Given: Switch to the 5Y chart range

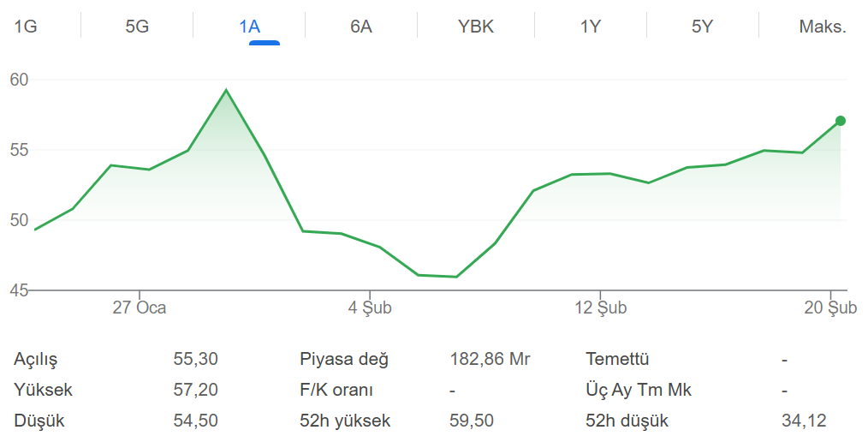Looking at the screenshot, I should pos(703,26).
